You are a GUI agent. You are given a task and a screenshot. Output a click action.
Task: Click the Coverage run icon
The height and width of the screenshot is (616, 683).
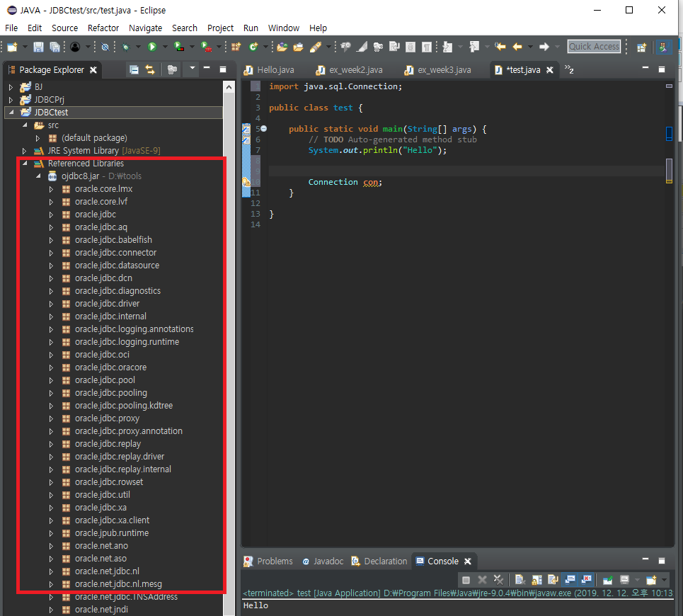(179, 47)
